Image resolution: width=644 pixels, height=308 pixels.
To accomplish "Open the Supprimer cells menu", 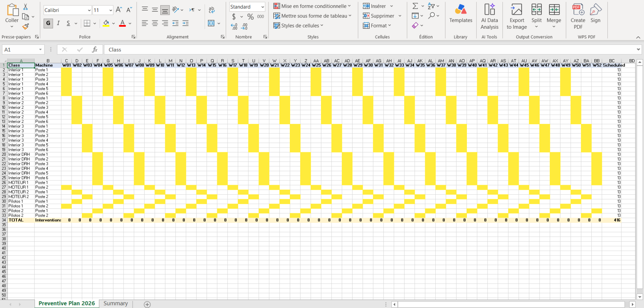I will point(382,16).
